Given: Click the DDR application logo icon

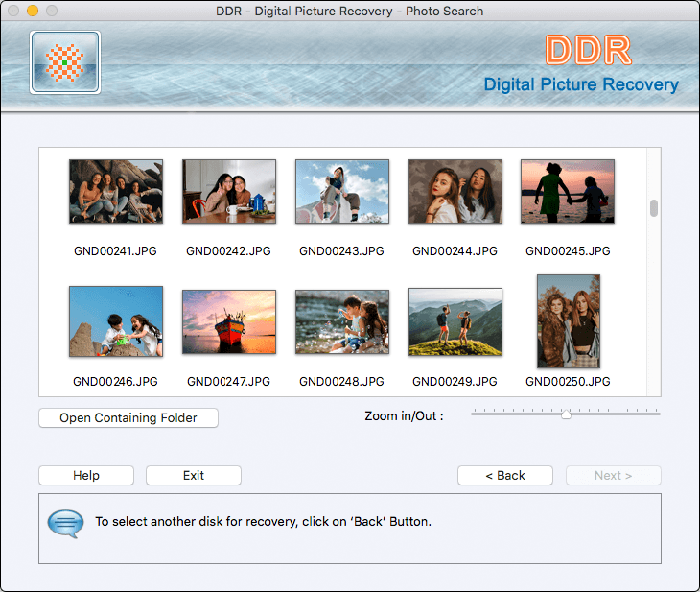Looking at the screenshot, I should [x=65, y=62].
